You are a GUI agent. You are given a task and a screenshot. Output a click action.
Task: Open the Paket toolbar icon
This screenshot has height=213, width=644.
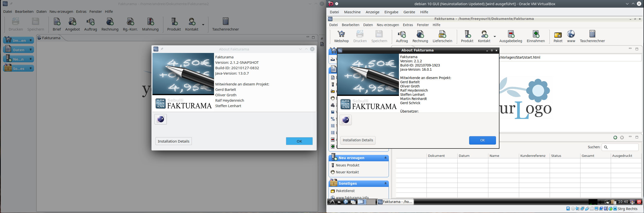558,36
